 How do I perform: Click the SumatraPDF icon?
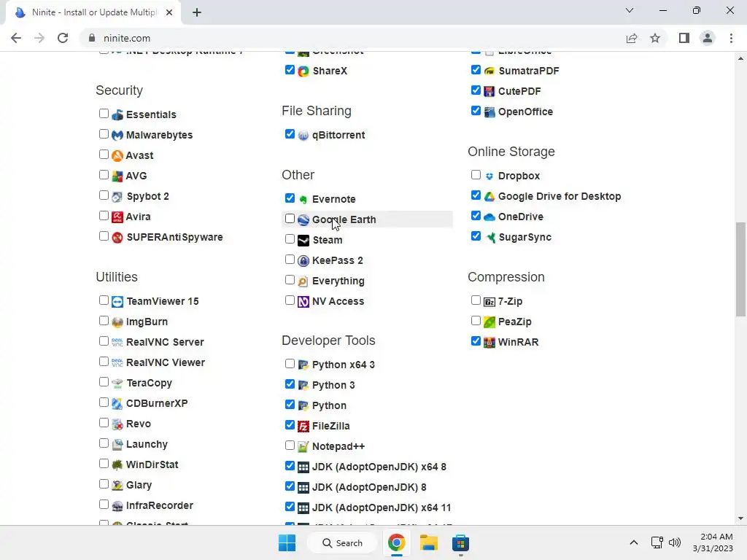489,71
